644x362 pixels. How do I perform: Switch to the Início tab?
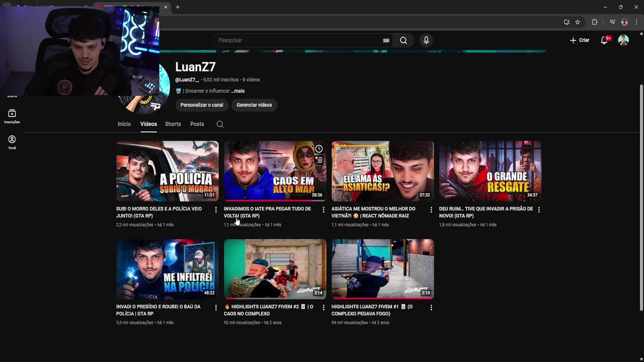pyautogui.click(x=124, y=124)
